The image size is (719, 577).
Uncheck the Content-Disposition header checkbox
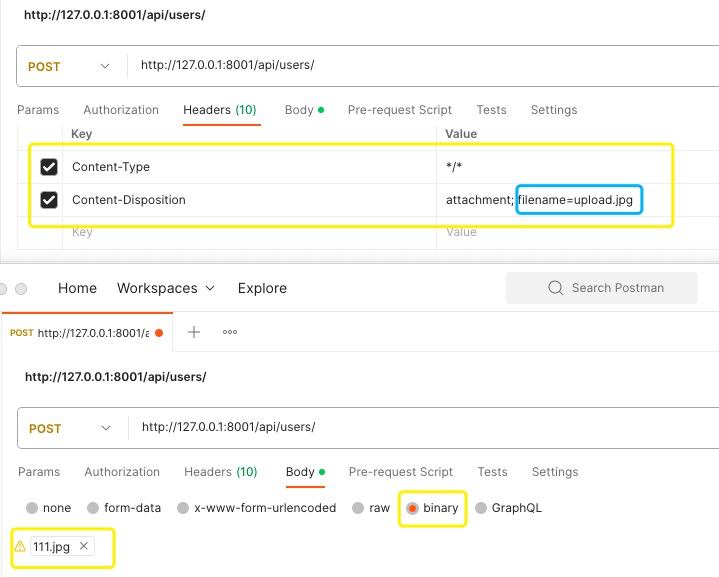49,200
